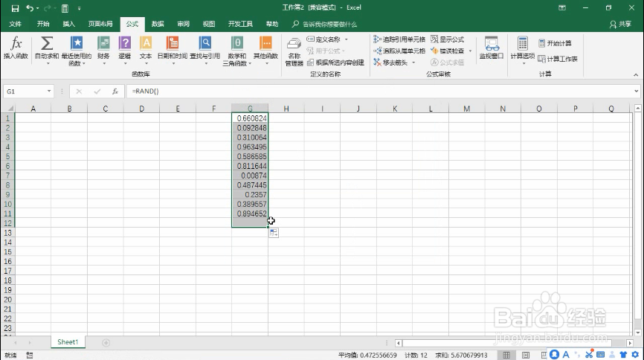Click Calculate Now
The image size is (644, 360).
click(x=555, y=43)
